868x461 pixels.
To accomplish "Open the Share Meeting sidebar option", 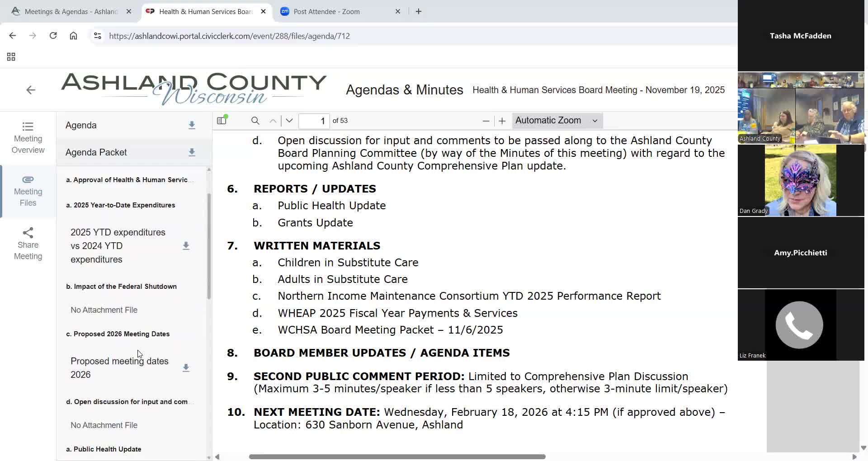I will 28,244.
